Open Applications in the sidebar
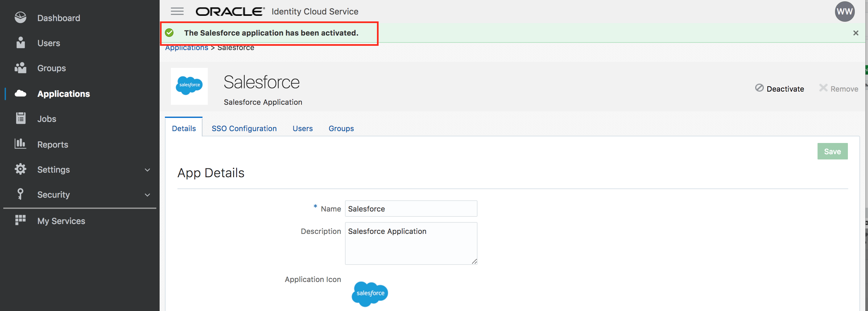The height and width of the screenshot is (311, 868). 64,94
